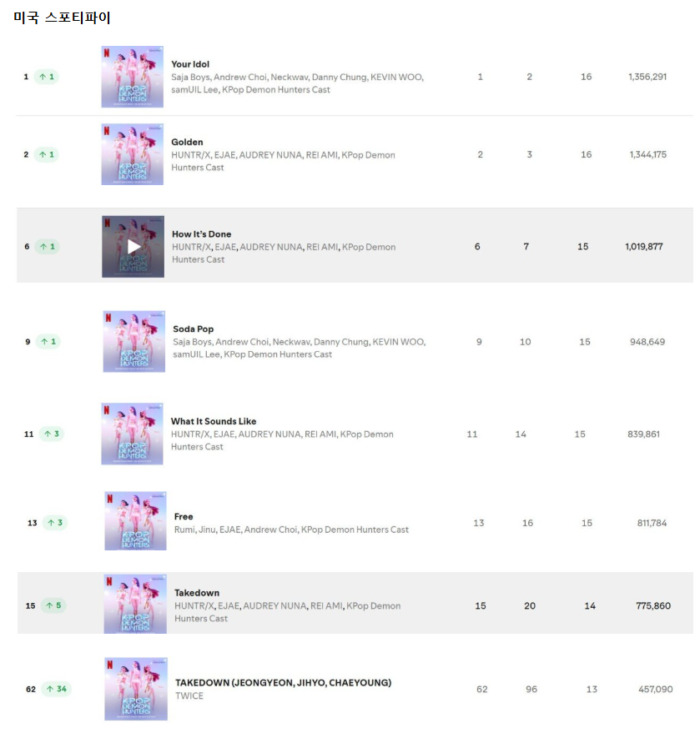Screen dimensions: 700x733
Task: Select the Free track cover art
Action: pyautogui.click(x=135, y=521)
